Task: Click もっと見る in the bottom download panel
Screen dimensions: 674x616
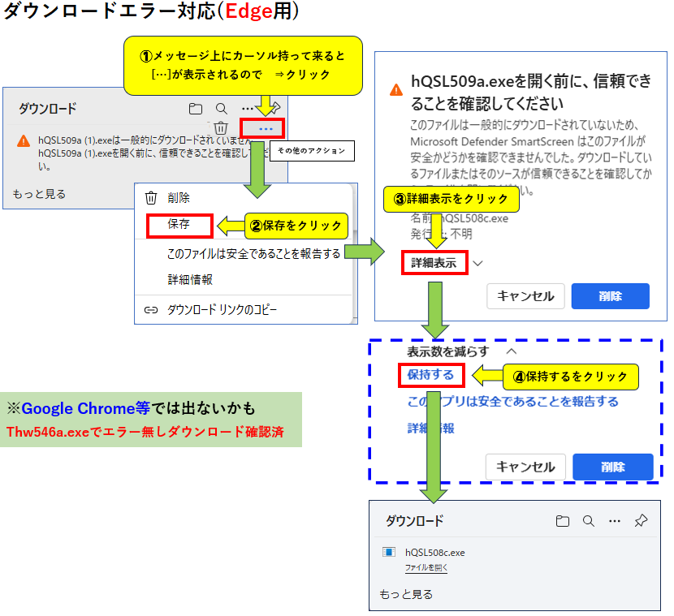Action: (406, 594)
